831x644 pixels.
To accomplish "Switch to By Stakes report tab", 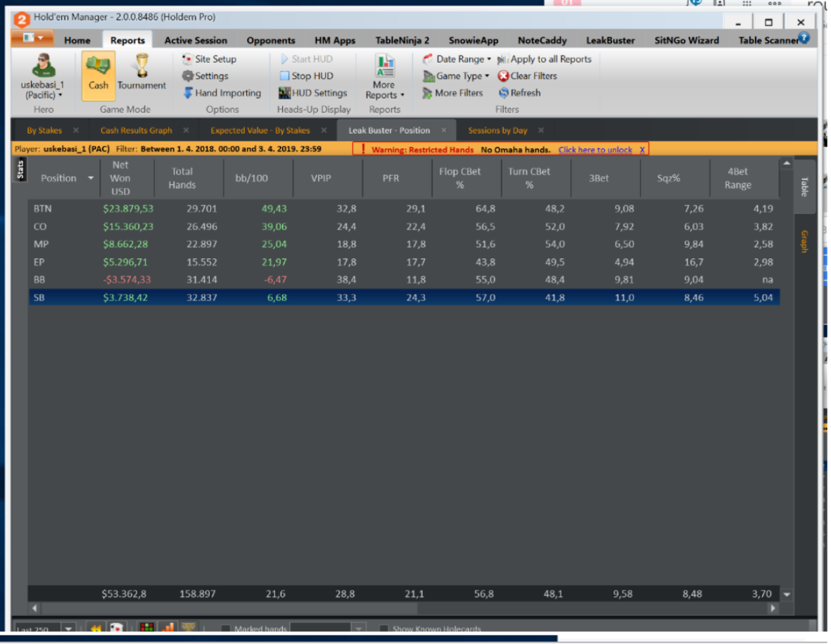I will [44, 130].
